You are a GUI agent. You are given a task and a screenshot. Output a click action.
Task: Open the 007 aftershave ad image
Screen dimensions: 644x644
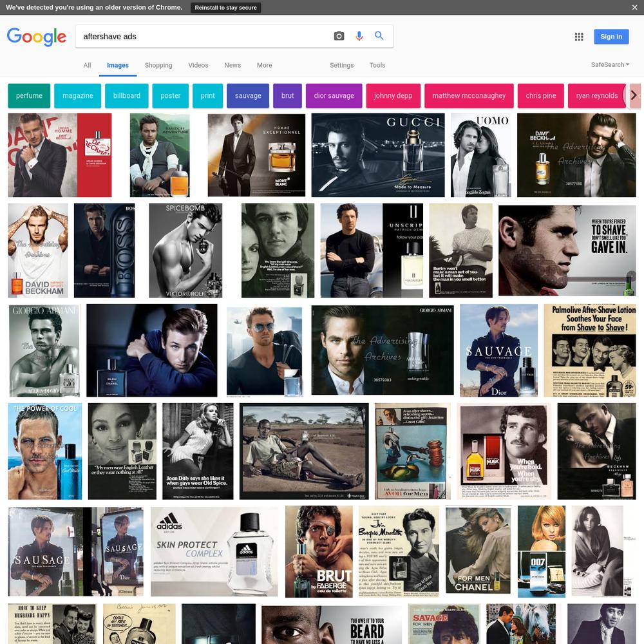(x=542, y=552)
